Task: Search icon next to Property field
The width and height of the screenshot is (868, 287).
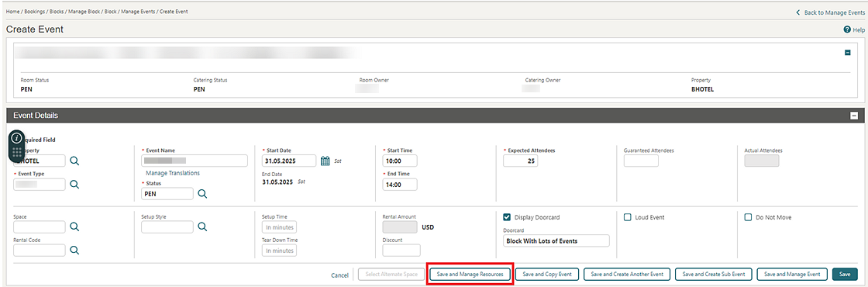Action: 74,161
